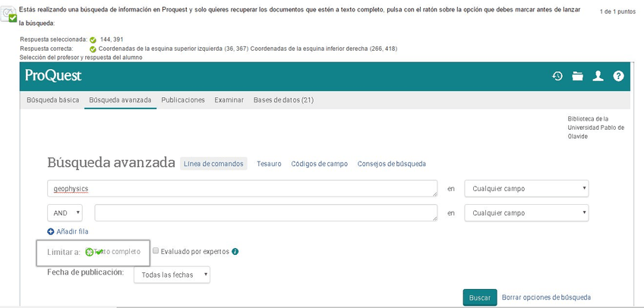Open Todas las fechas date dropdown
The width and height of the screenshot is (644, 308).
coord(172,275)
